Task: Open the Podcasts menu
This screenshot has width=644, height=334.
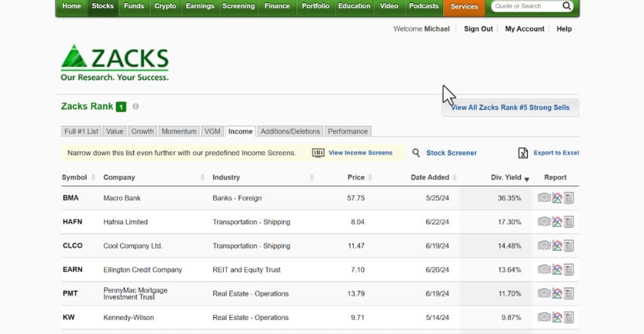Action: click(x=424, y=6)
